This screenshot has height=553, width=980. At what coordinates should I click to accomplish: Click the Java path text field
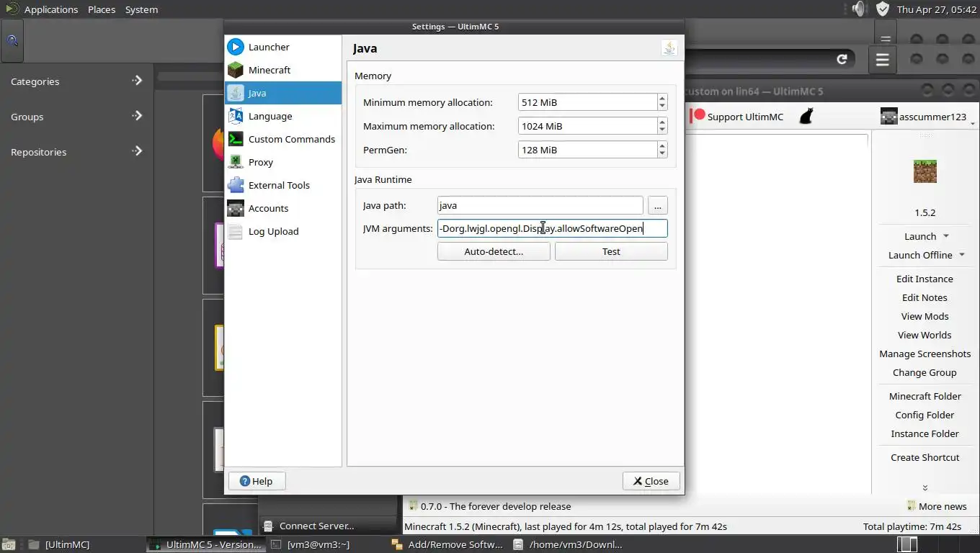pos(540,205)
